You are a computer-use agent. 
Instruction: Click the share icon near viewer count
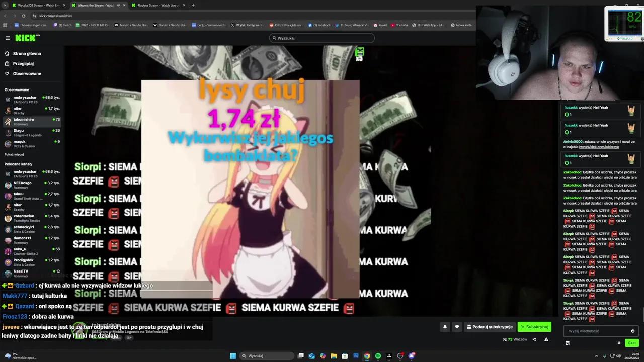click(x=534, y=339)
